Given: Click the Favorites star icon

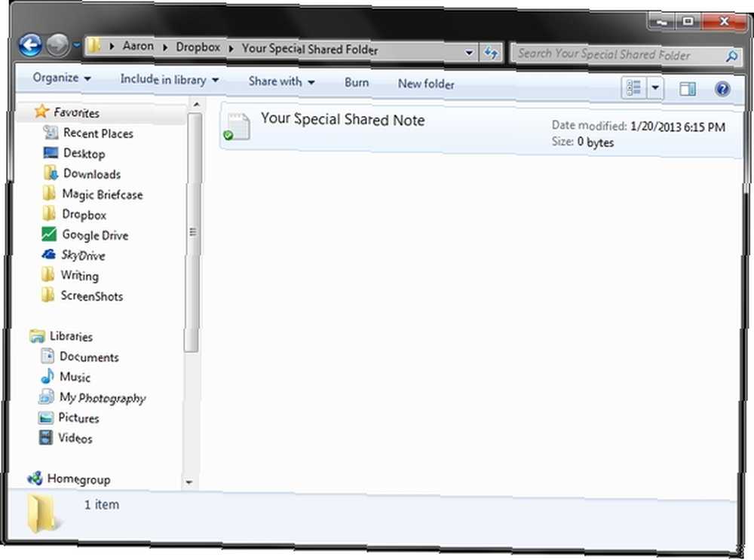Looking at the screenshot, I should click(x=41, y=112).
